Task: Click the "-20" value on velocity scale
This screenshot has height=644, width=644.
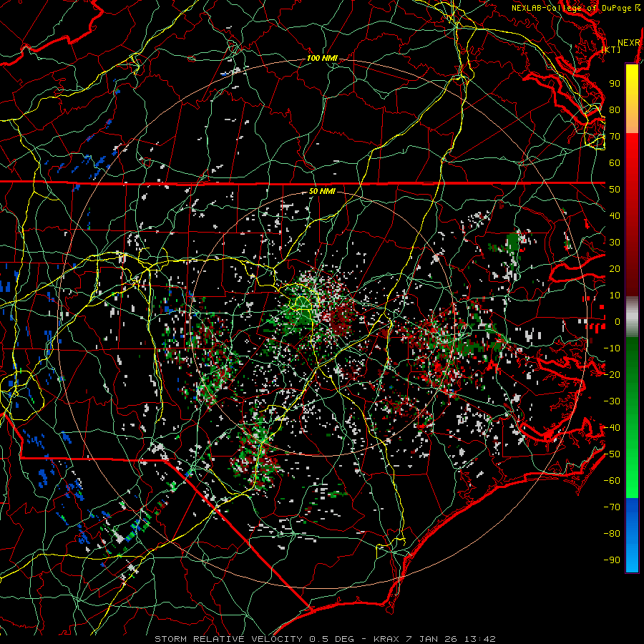Action: pyautogui.click(x=612, y=374)
